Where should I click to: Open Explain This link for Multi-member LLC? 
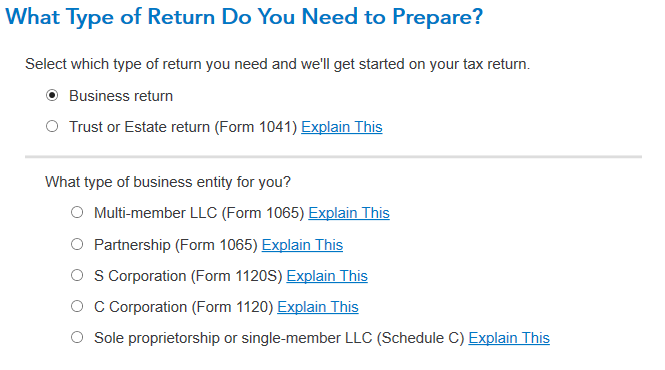click(349, 213)
